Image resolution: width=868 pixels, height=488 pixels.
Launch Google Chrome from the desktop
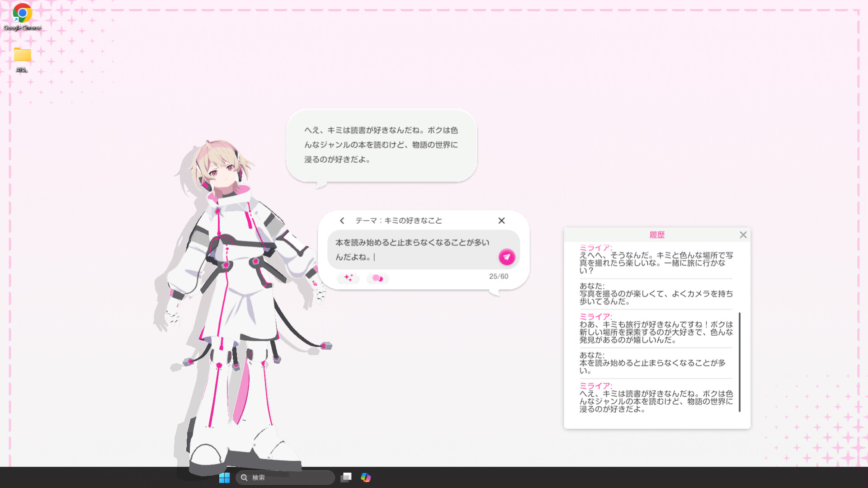tap(21, 14)
